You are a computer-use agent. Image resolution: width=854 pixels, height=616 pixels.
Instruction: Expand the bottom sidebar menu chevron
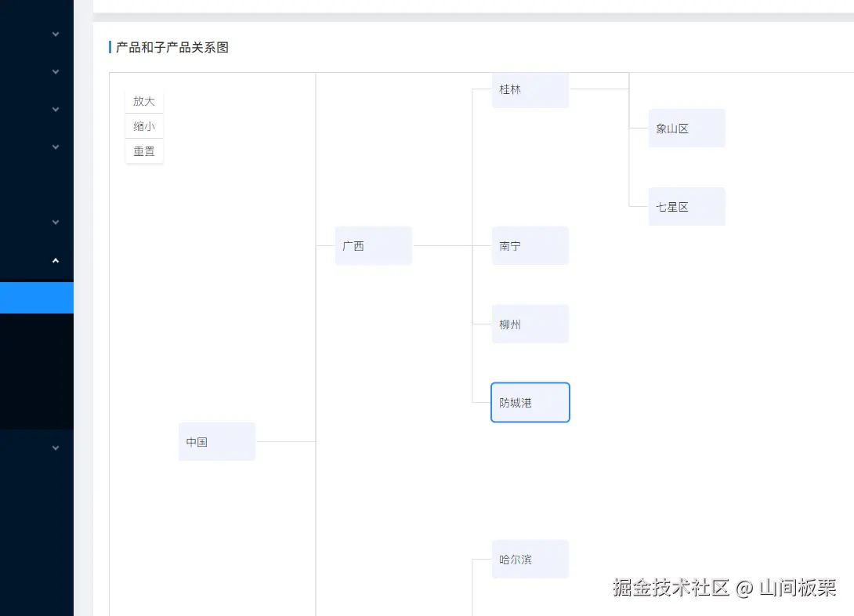click(x=55, y=448)
